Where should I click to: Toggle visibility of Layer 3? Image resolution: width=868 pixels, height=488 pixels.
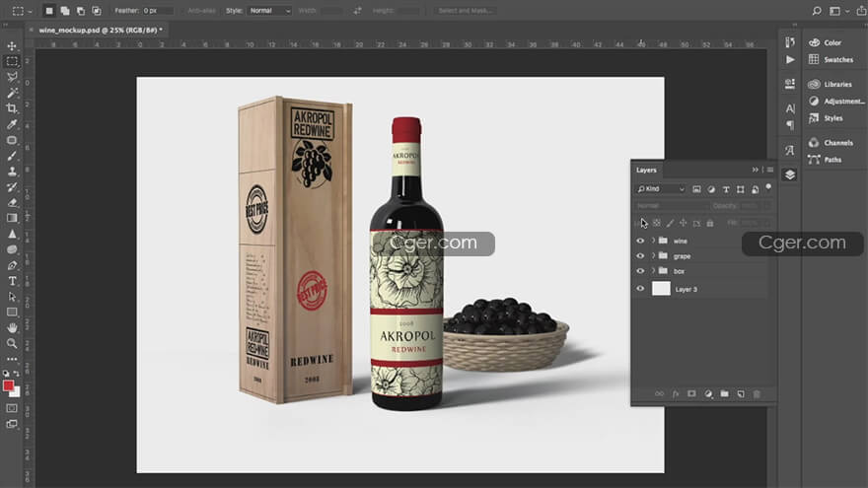[640, 289]
